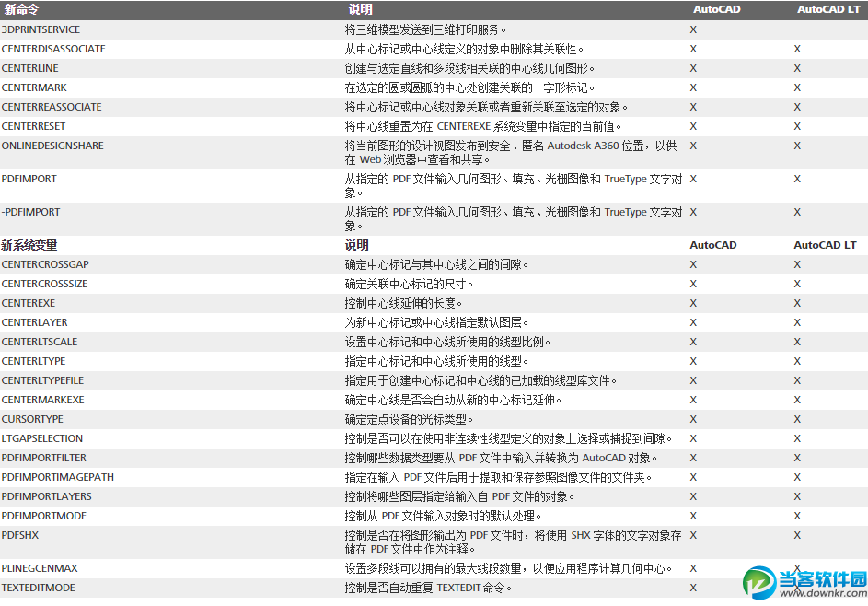
Task: Select the CENTERREASSOCIATE command name
Action: [52, 108]
